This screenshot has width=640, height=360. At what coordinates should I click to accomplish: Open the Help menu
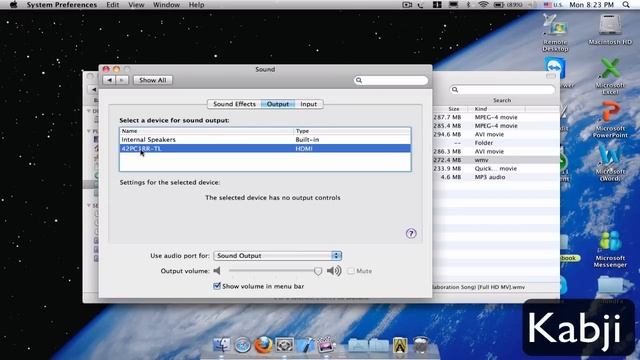196,5
